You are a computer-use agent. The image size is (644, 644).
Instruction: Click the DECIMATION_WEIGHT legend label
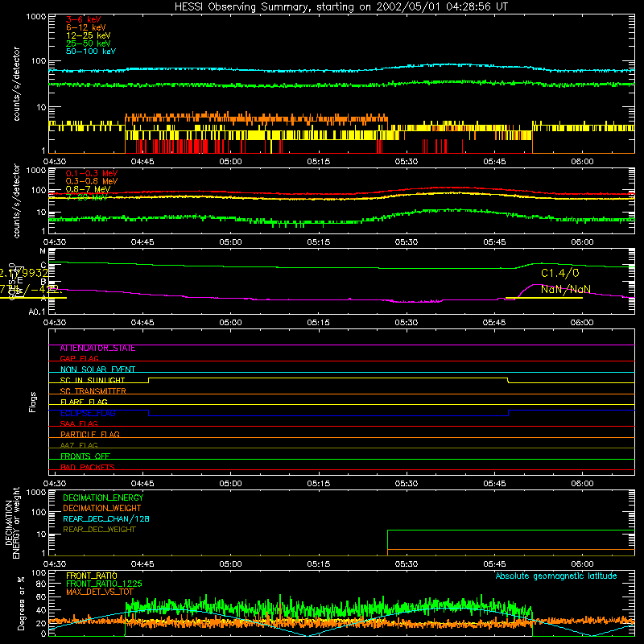click(x=102, y=509)
